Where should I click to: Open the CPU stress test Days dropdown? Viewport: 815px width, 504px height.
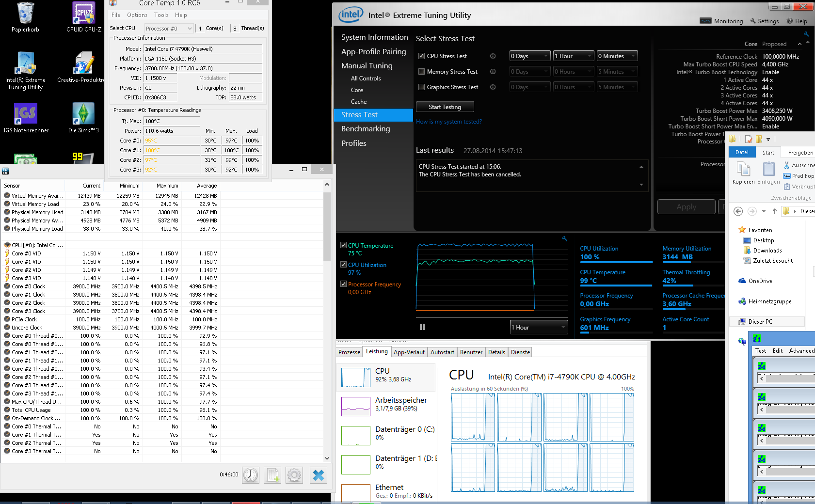pyautogui.click(x=530, y=56)
